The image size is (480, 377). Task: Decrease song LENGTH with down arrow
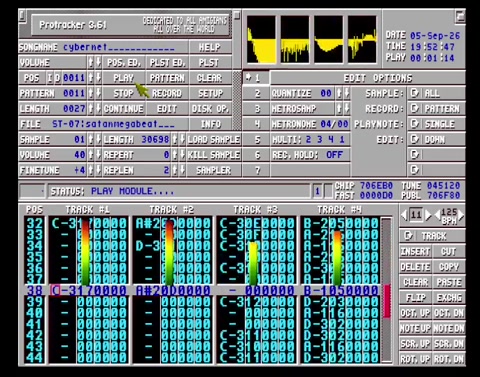[x=98, y=109]
